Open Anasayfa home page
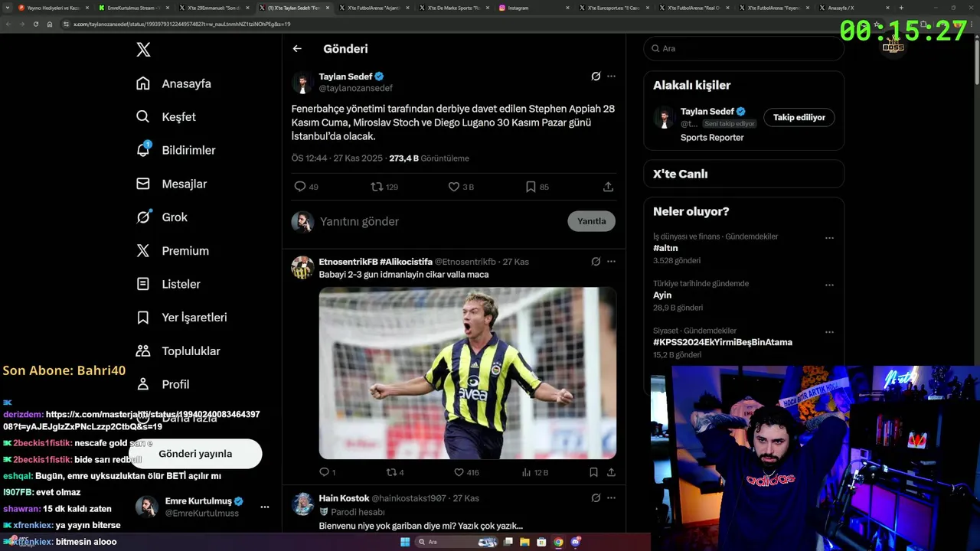This screenshot has height=551, width=980. 173,83
